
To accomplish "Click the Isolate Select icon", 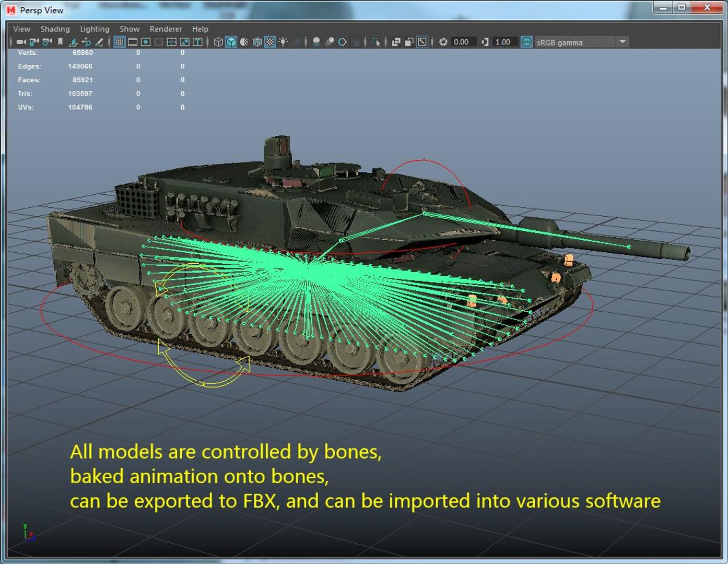I will 376,42.
